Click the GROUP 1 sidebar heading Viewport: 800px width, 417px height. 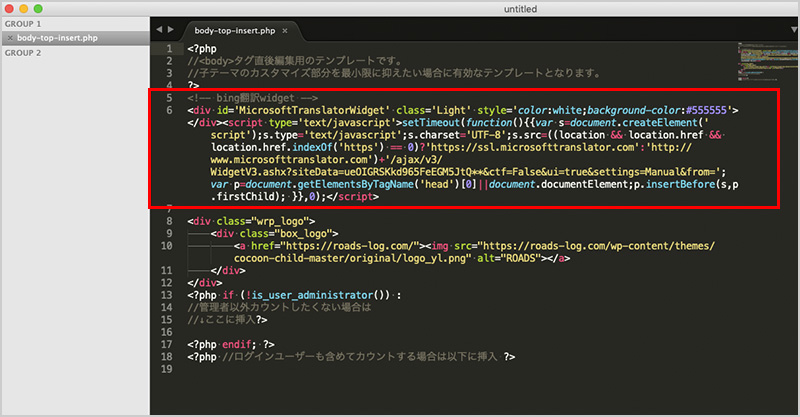pos(23,24)
